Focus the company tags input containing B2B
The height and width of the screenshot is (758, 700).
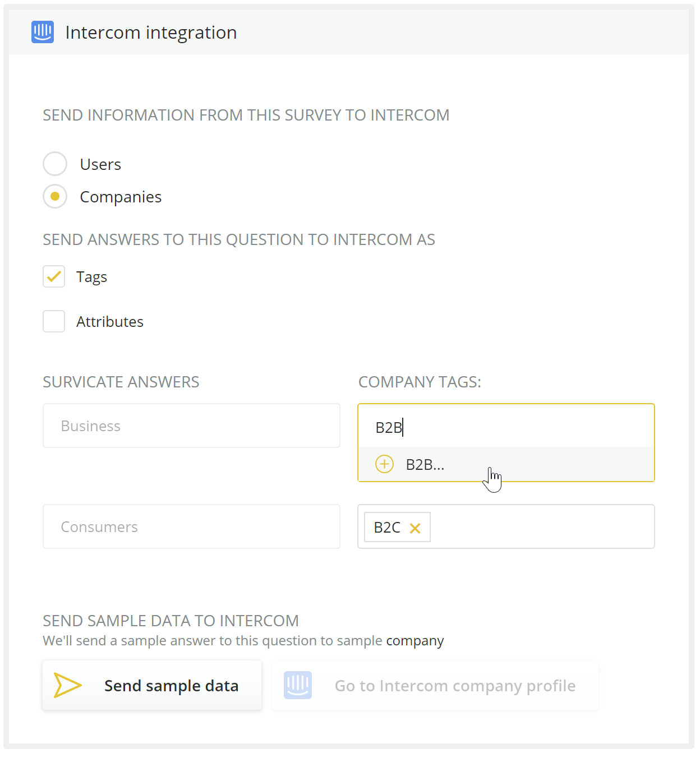pyautogui.click(x=506, y=427)
